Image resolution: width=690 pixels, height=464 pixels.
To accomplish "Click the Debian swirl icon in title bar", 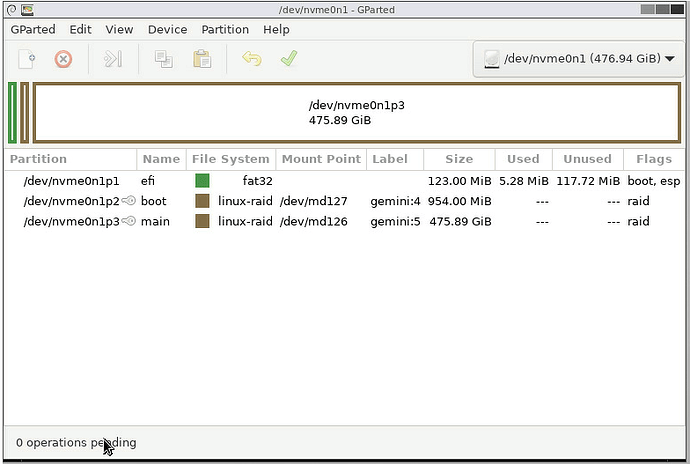I will coord(12,9).
